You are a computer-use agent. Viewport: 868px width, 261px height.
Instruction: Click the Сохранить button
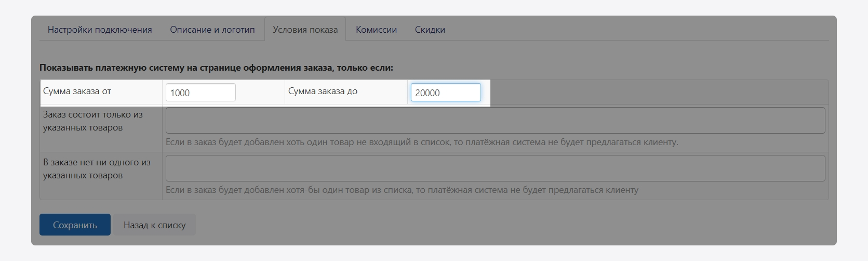pyautogui.click(x=75, y=225)
